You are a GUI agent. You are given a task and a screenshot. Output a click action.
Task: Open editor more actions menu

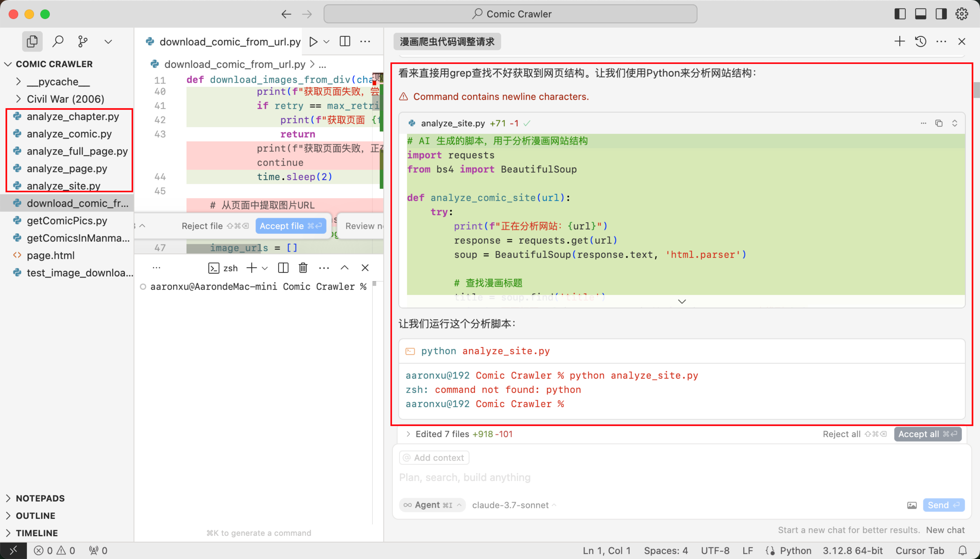tap(365, 41)
